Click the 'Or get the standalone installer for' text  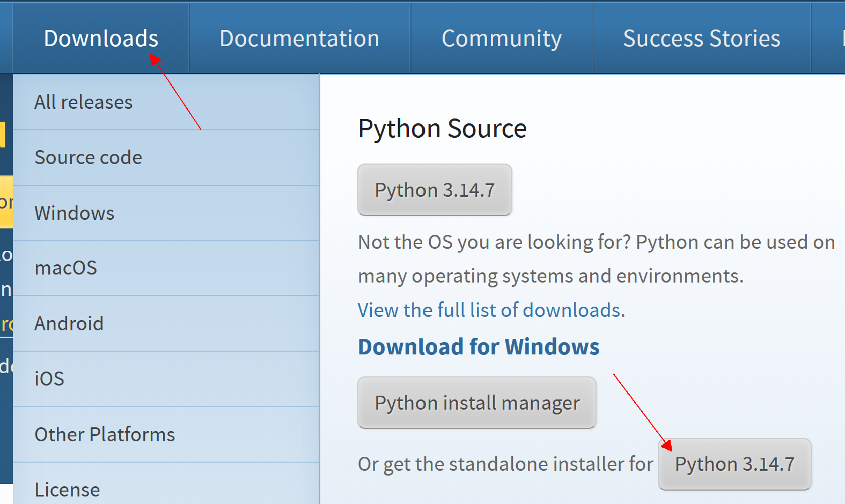coord(505,464)
